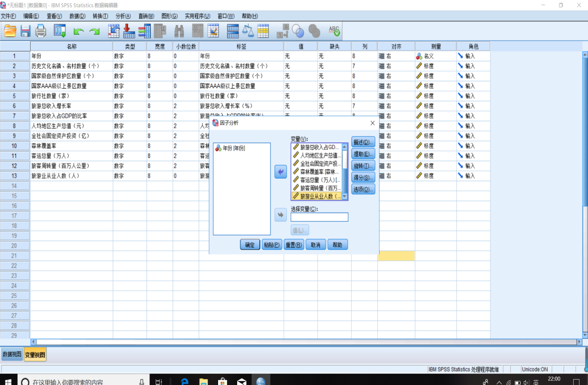The height and width of the screenshot is (385, 588).
Task: Click the Spell check ABC icon
Action: tap(334, 31)
